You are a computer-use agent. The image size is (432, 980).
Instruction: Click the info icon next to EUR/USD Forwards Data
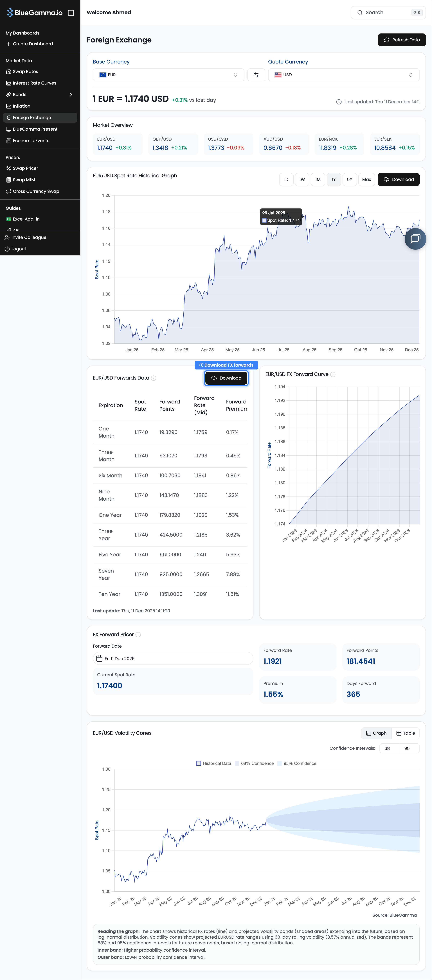point(154,378)
